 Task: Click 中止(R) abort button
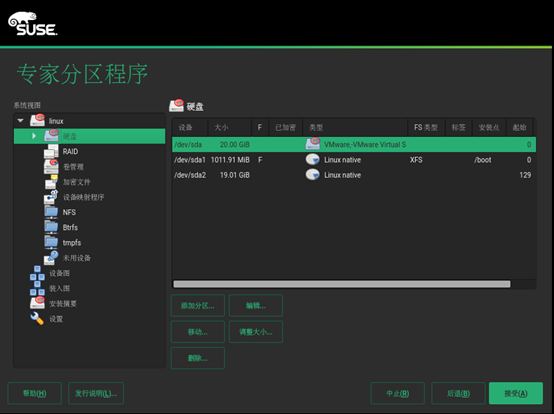(398, 393)
